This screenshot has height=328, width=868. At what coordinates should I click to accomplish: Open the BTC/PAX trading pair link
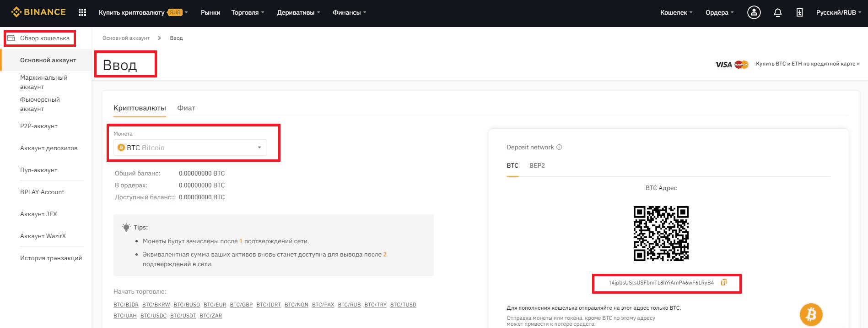point(323,305)
